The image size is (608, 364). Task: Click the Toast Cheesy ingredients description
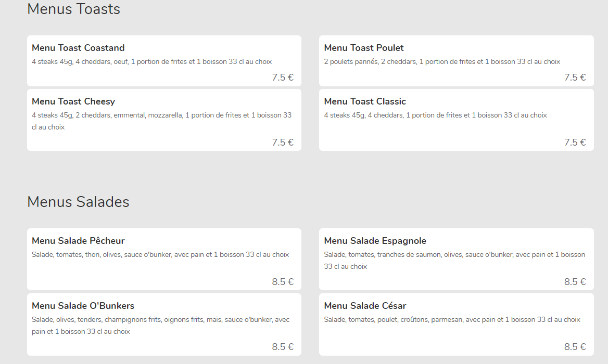point(162,121)
